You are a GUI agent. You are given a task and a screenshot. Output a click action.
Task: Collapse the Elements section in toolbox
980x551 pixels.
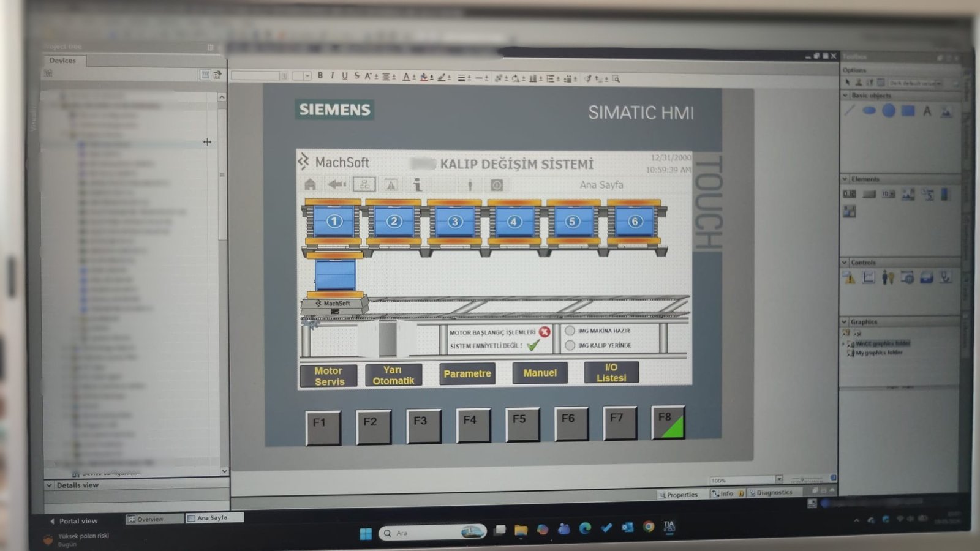[845, 179]
